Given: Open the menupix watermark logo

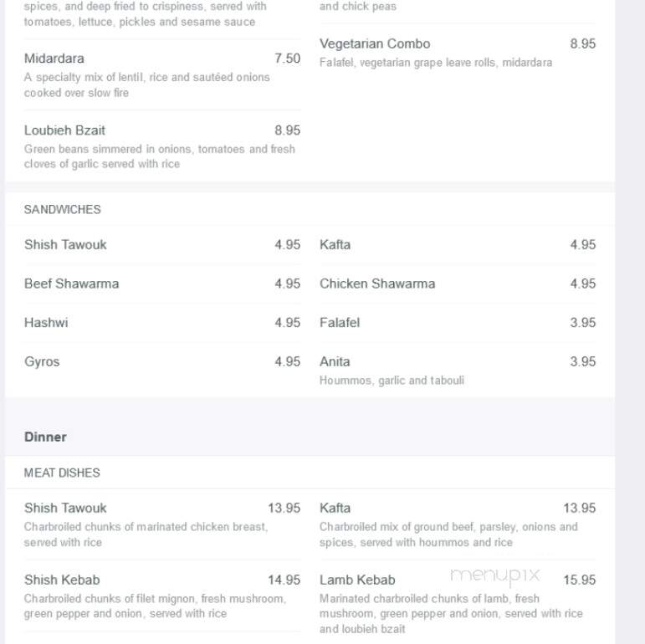Looking at the screenshot, I should pos(495,575).
